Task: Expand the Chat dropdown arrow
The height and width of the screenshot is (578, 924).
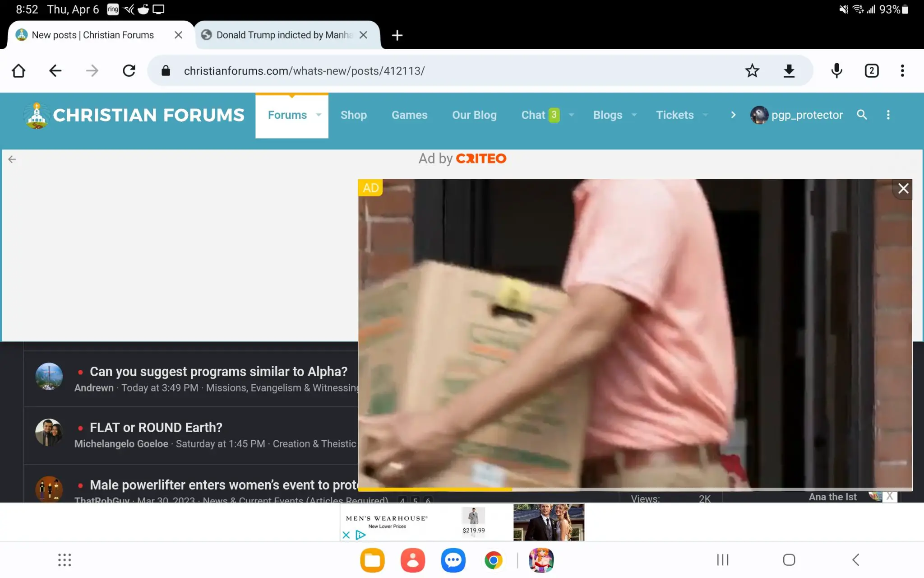Action: 571,115
